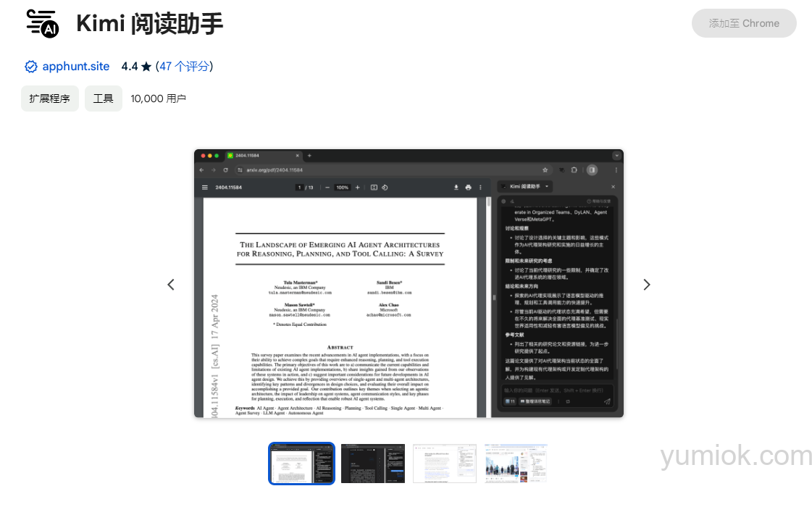Viewport: 812px width, 507px height.
Task: Click the PDF fit-to-page icon in preview
Action: click(374, 188)
